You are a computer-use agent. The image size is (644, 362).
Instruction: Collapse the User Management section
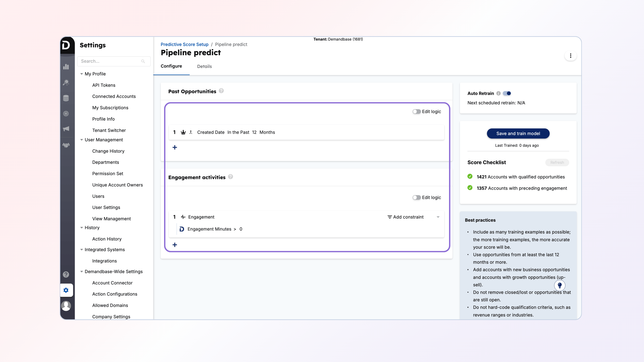coord(82,140)
